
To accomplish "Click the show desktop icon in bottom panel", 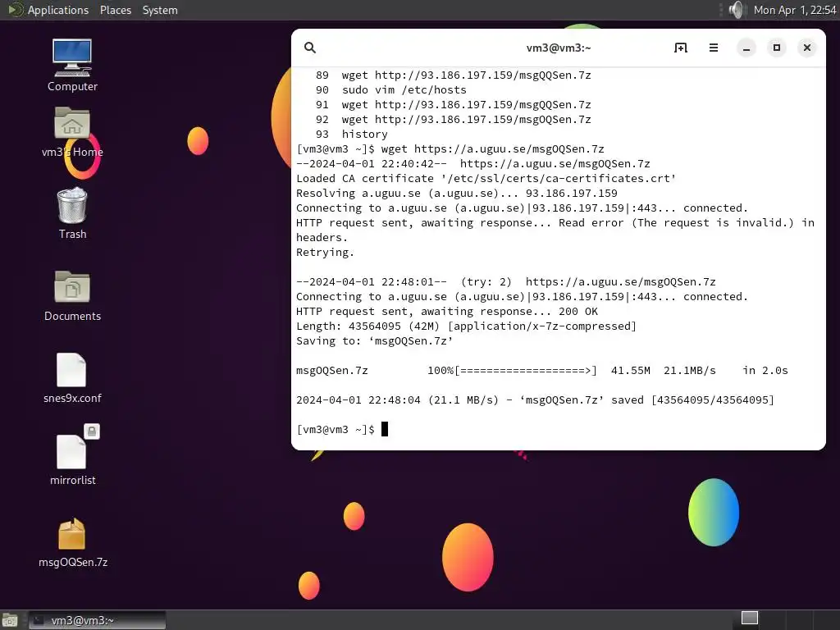I will click(x=10, y=620).
